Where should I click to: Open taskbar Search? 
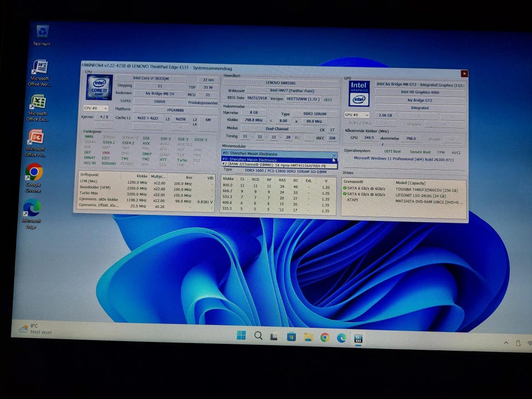click(258, 336)
